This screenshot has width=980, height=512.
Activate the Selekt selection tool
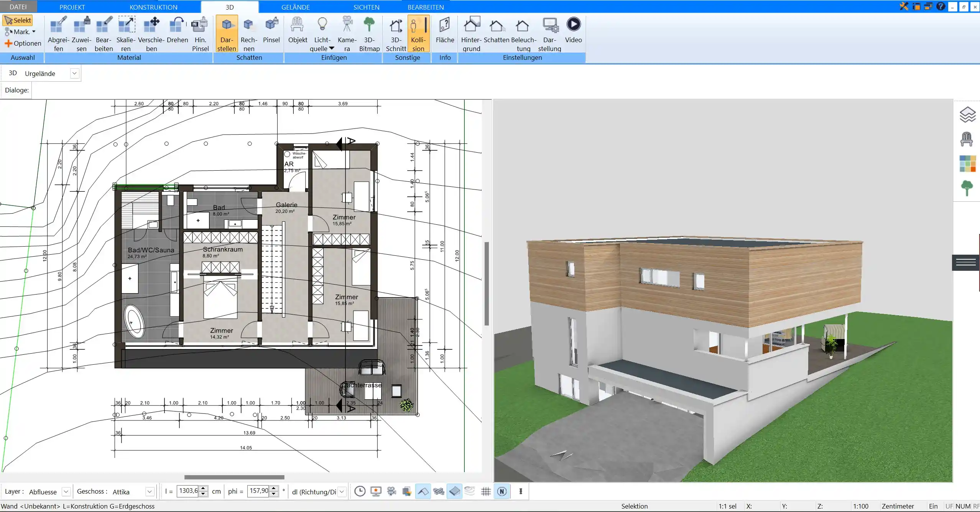tap(18, 20)
